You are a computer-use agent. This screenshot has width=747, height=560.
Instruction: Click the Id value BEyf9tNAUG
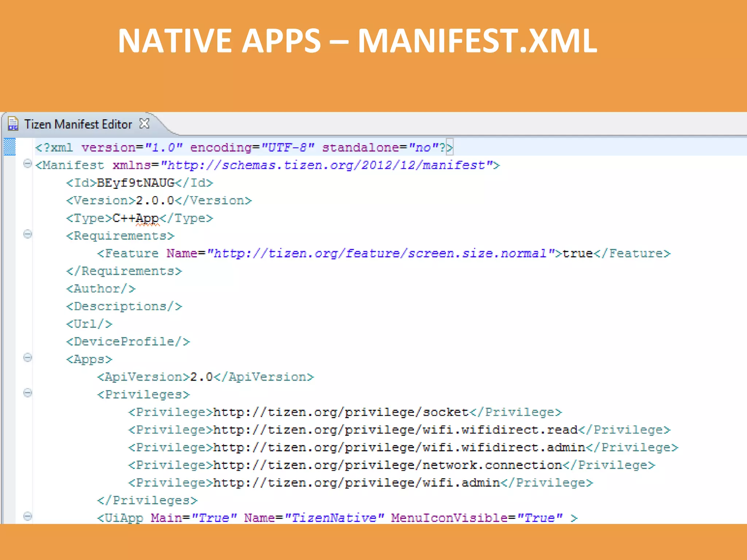click(135, 183)
